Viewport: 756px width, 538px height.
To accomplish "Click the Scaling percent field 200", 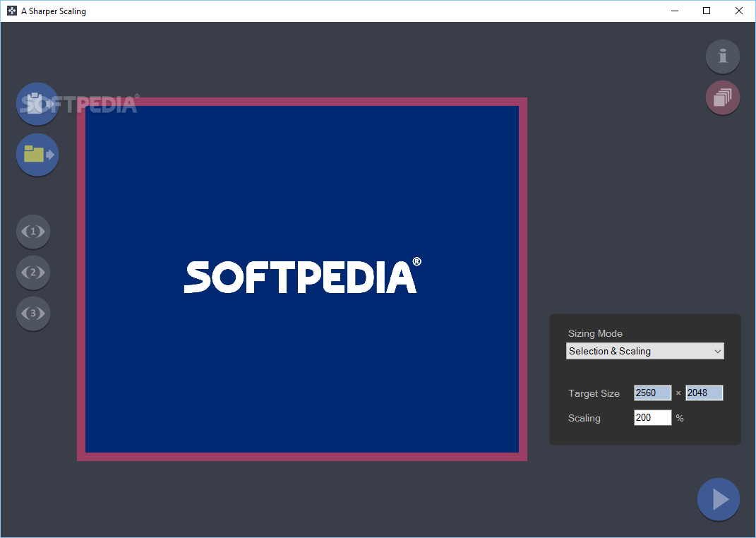I will pyautogui.click(x=653, y=417).
